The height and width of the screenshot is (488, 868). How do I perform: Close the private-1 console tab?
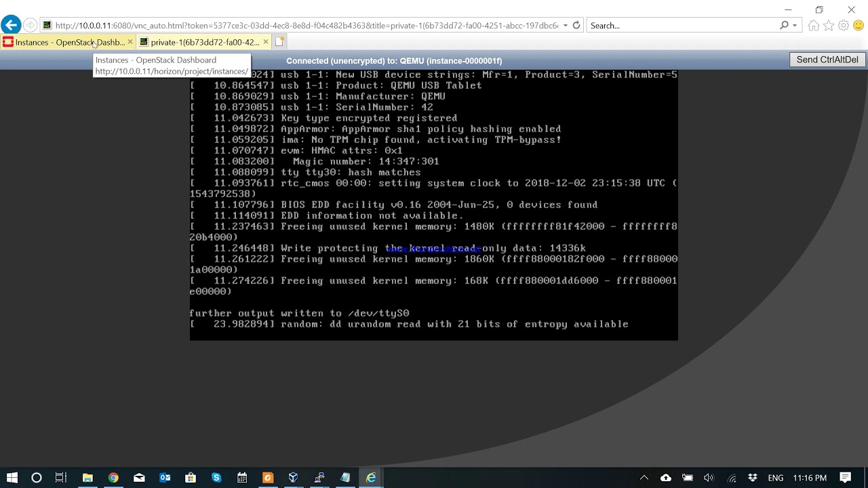[266, 42]
